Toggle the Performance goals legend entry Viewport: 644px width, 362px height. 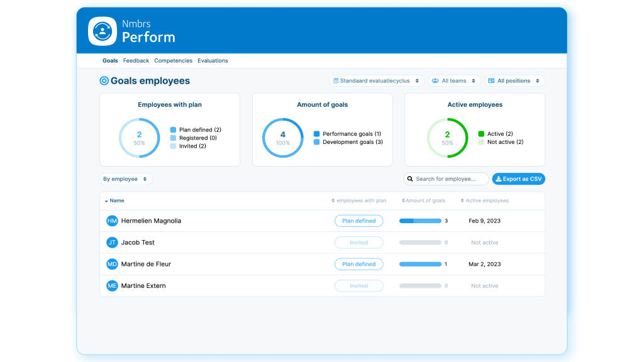click(x=347, y=134)
